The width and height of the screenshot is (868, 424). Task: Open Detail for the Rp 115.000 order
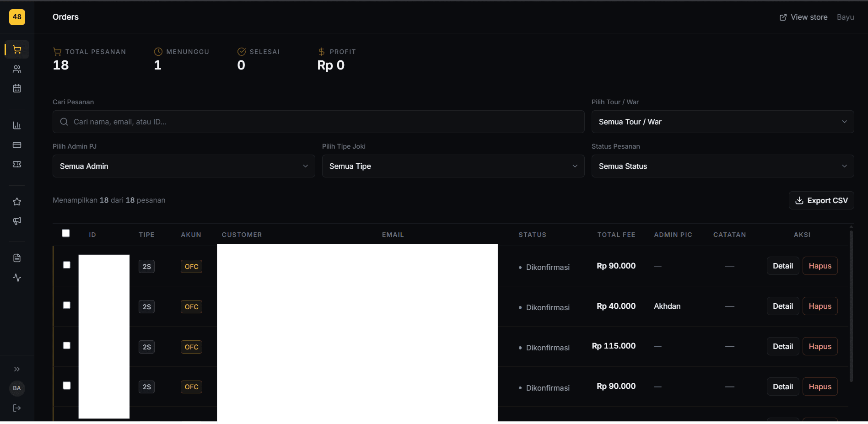click(783, 346)
